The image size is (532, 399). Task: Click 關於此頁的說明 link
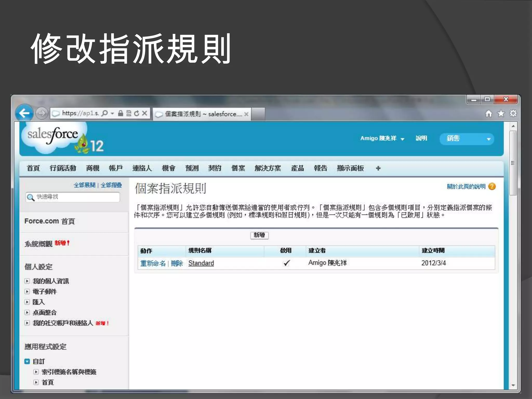point(466,187)
